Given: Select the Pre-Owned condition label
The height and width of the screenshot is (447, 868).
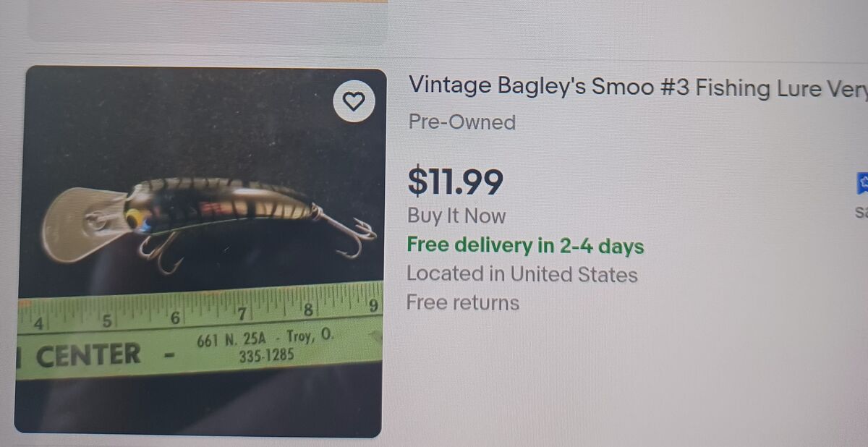Looking at the screenshot, I should click(x=462, y=122).
